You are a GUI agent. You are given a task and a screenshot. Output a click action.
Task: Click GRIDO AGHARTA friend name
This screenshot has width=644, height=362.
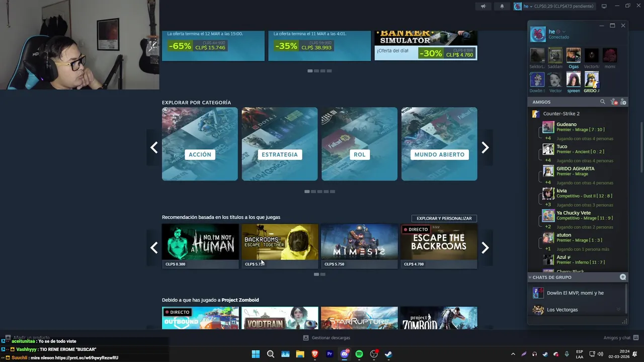576,168
